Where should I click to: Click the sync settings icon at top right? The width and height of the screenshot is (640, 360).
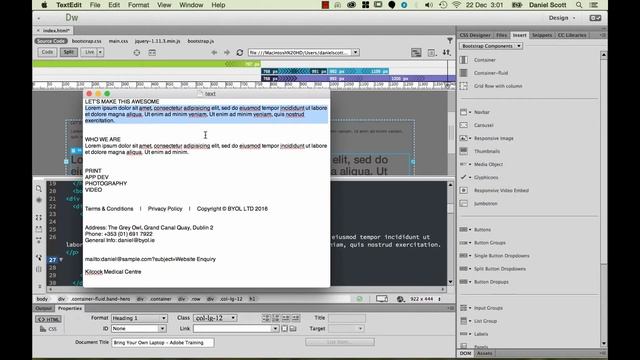[x=595, y=18]
